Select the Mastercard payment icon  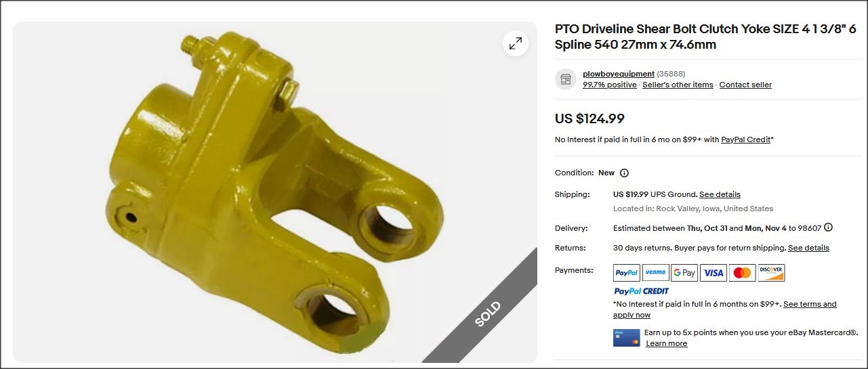point(742,273)
